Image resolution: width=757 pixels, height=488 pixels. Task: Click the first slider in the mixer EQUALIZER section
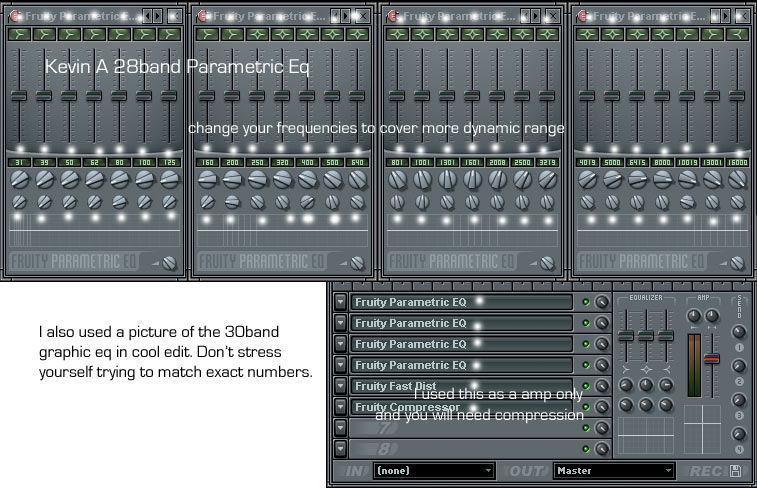click(x=626, y=335)
